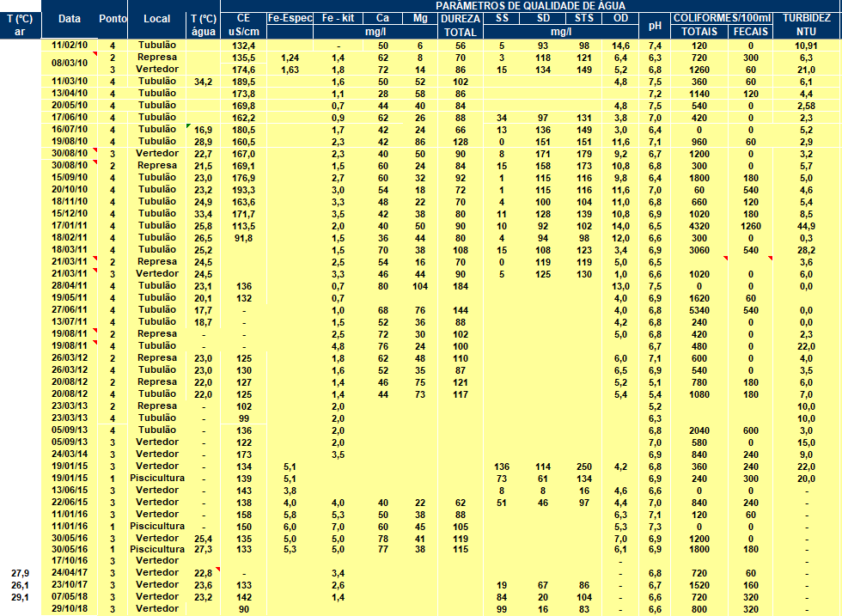This screenshot has width=842, height=616.
Task: Select the date cell 29/10/18
Action: tap(70, 608)
